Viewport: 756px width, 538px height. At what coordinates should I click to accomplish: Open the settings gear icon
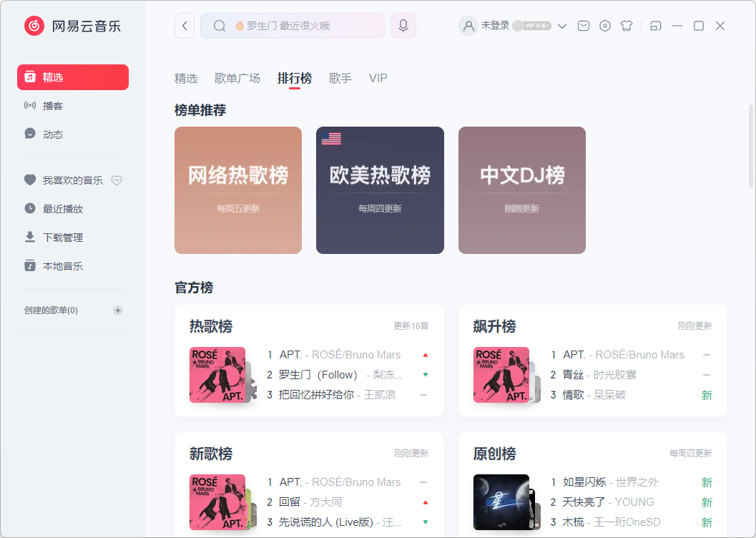click(604, 25)
